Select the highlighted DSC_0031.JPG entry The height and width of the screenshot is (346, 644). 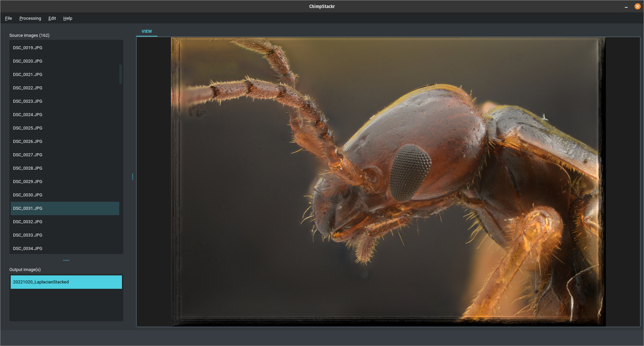pos(28,208)
